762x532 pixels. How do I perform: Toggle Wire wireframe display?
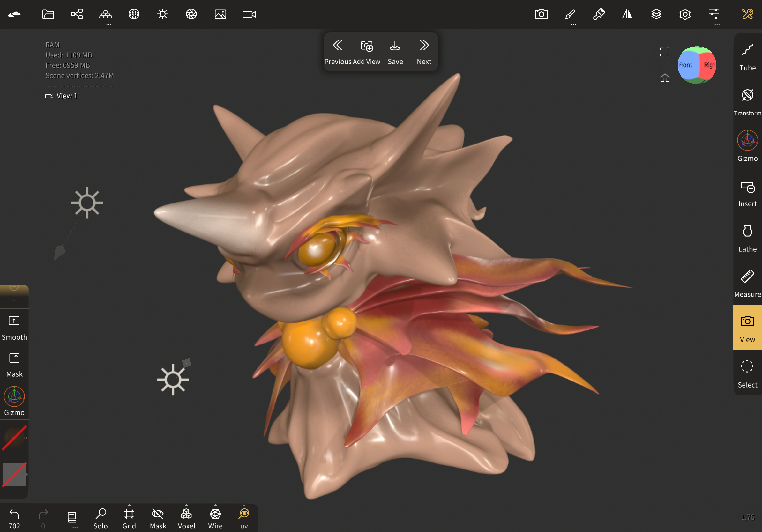point(215,518)
